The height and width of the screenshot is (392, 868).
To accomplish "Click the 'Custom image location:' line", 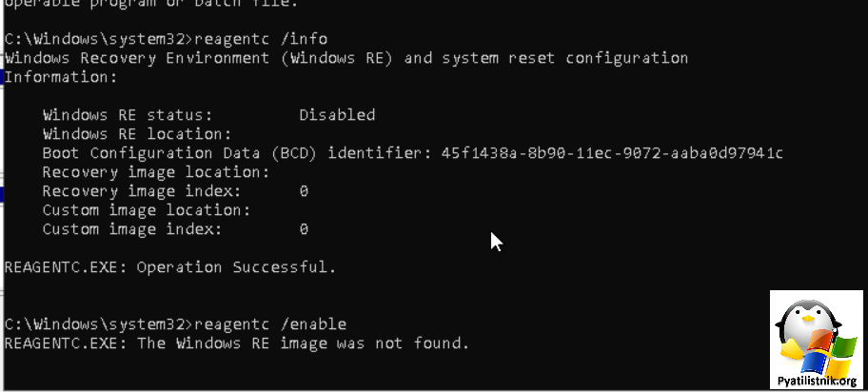I will coord(147,210).
